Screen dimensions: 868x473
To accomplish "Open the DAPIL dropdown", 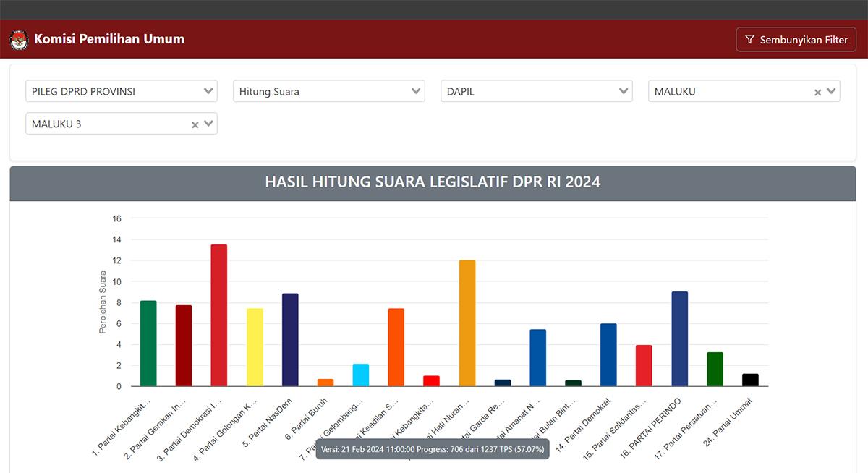I will click(536, 91).
